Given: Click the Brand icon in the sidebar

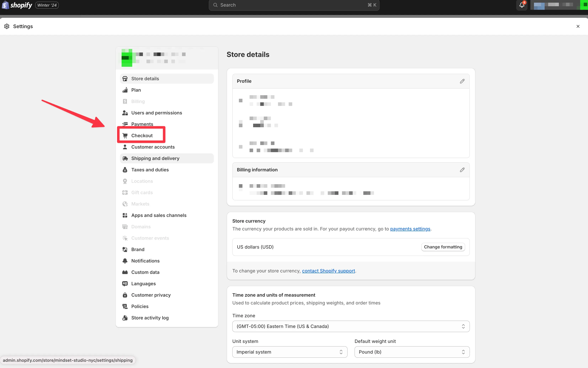Looking at the screenshot, I should pos(125,249).
